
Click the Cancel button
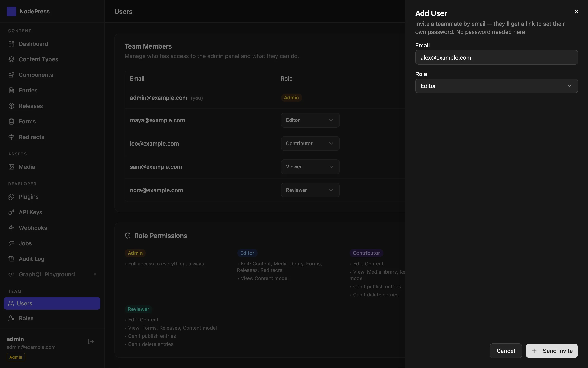pos(506,351)
